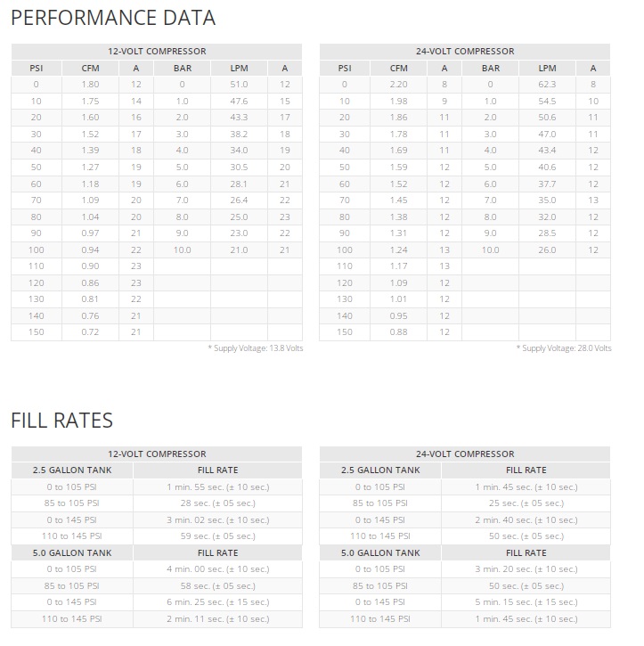Viewport: 644px width, 646px height.
Task: Click the 5 min. 15 sec. fill rate
Action: pyautogui.click(x=526, y=601)
